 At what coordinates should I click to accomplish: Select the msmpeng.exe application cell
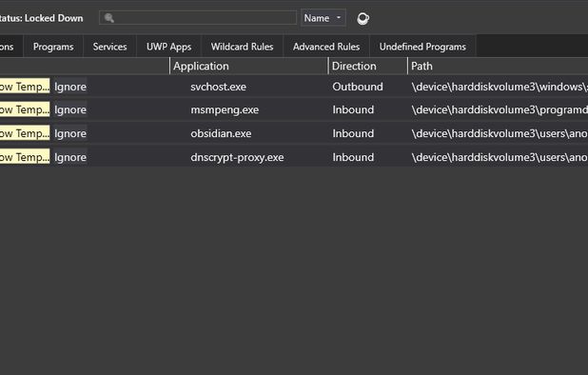pyautogui.click(x=225, y=109)
